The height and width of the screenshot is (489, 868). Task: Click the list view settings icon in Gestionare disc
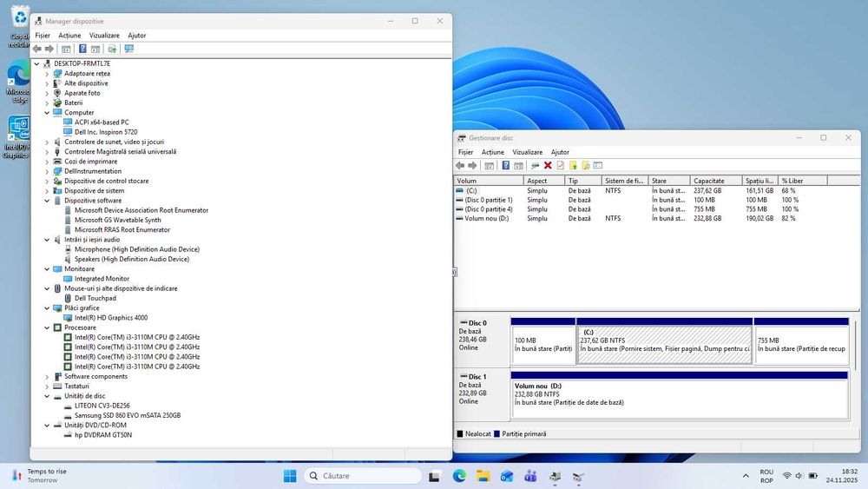(x=598, y=165)
